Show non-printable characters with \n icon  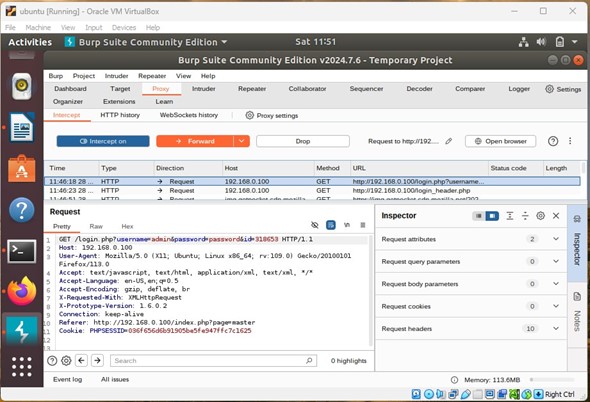pos(347,225)
